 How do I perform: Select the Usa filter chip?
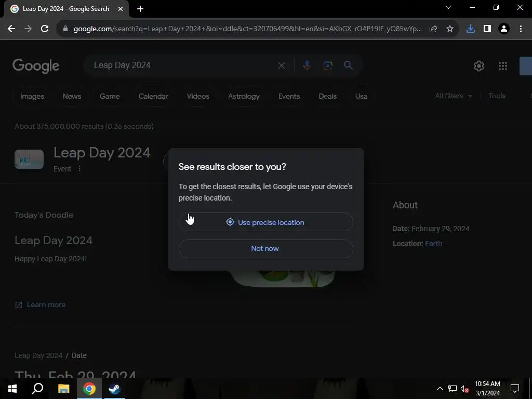point(361,96)
